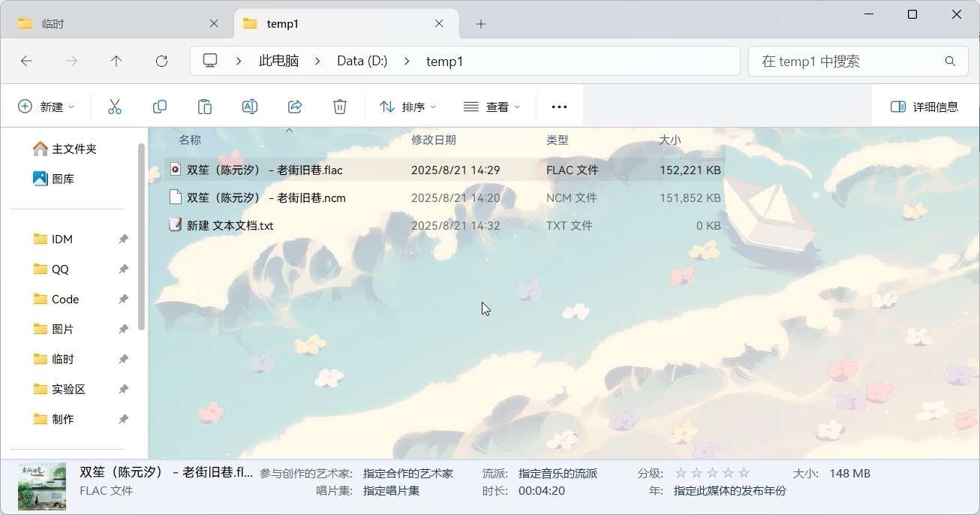Add a new tab with plus button
This screenshot has width=980, height=515.
pyautogui.click(x=481, y=24)
